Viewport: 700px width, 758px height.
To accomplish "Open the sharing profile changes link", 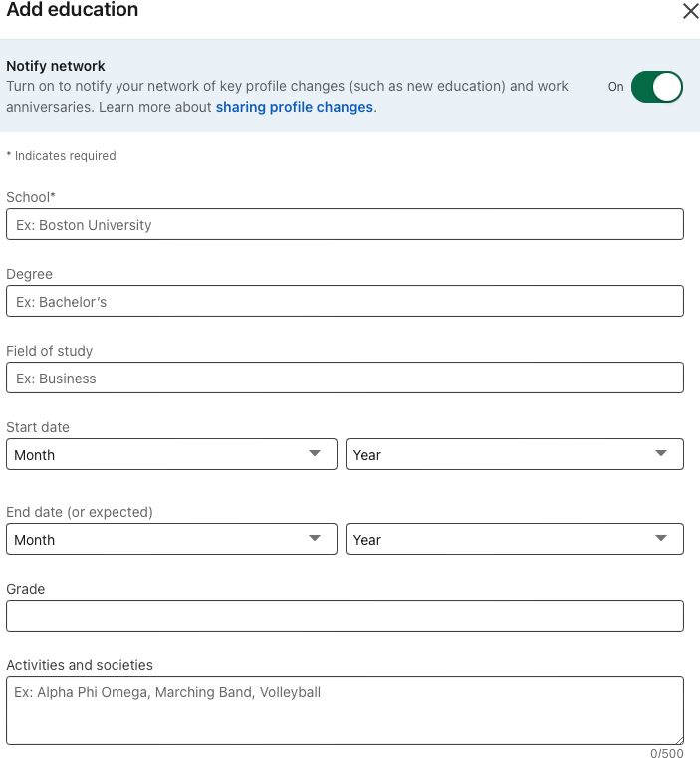I will 294,107.
